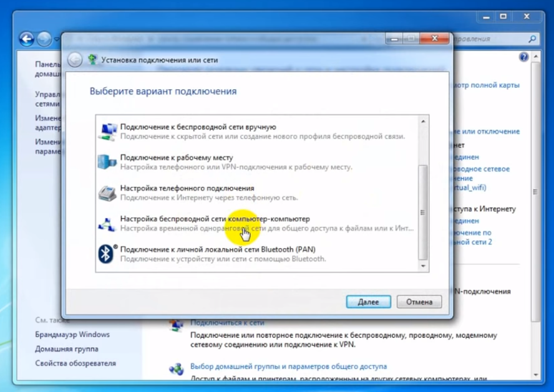Click Control Panel scrollbar up arrow

point(536,57)
